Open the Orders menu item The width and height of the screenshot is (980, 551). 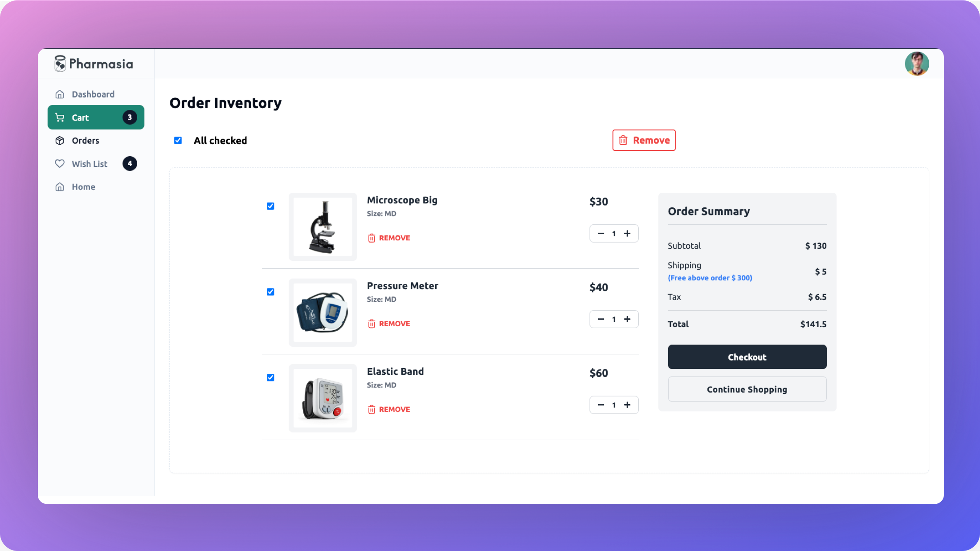tap(86, 140)
